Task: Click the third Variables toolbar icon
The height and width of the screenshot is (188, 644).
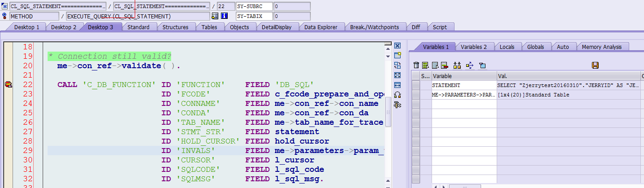Action: (x=435, y=66)
